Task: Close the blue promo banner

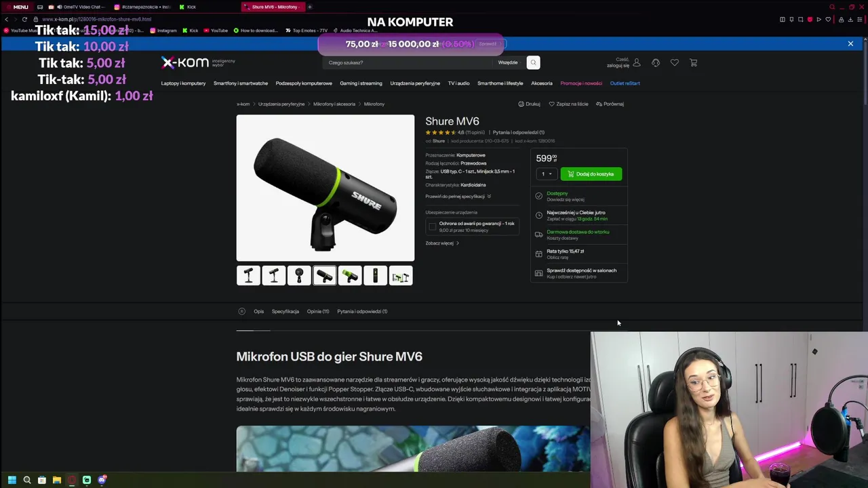Action: pos(850,43)
